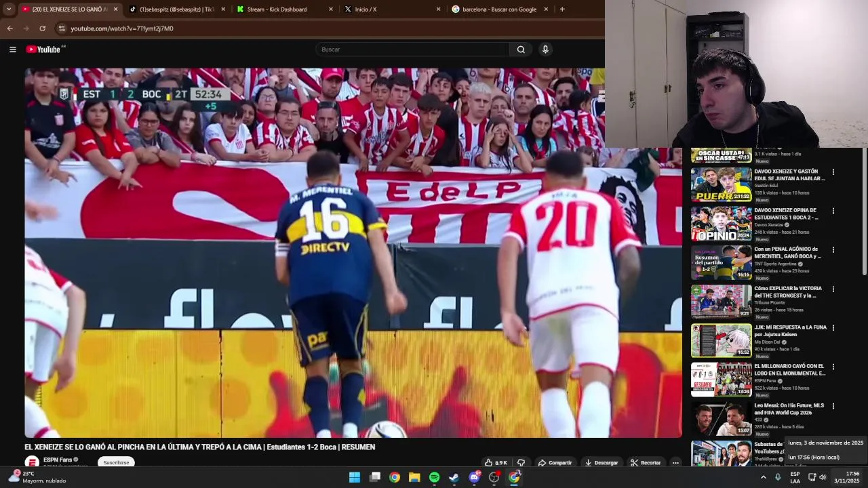Open the ESPN Fans channel avatar
The image size is (868, 488).
tap(31, 462)
